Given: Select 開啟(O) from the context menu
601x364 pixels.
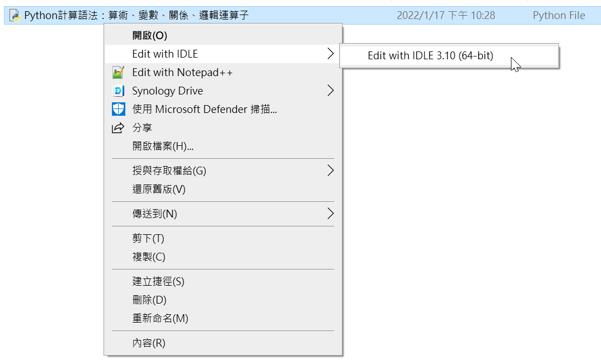Looking at the screenshot, I should tap(223, 36).
